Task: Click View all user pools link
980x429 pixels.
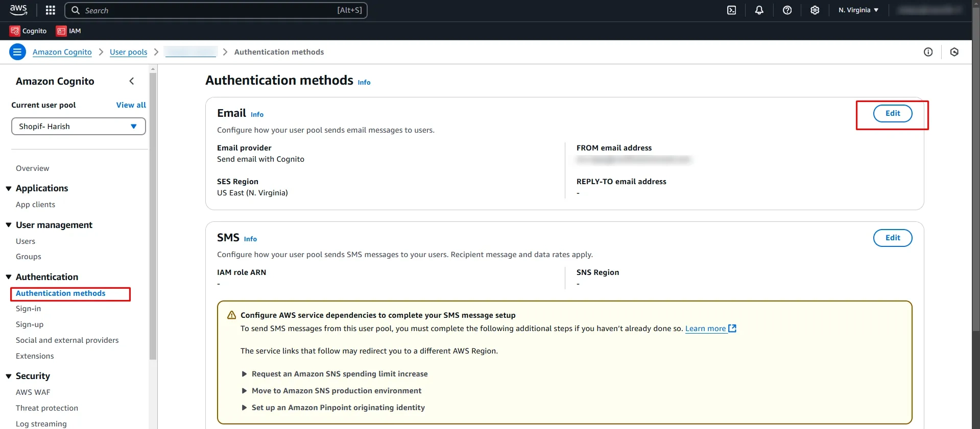Action: click(x=131, y=105)
